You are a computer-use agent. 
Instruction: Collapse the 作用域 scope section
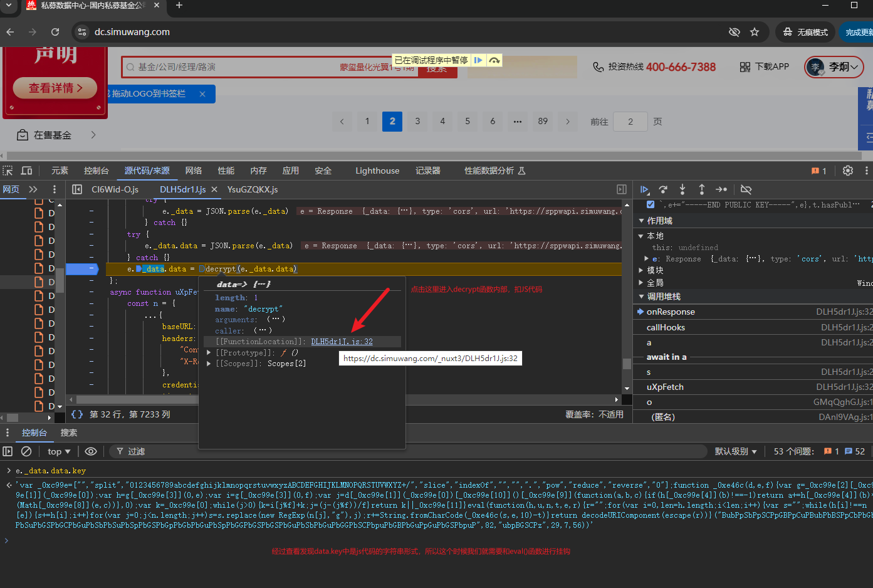pos(641,221)
